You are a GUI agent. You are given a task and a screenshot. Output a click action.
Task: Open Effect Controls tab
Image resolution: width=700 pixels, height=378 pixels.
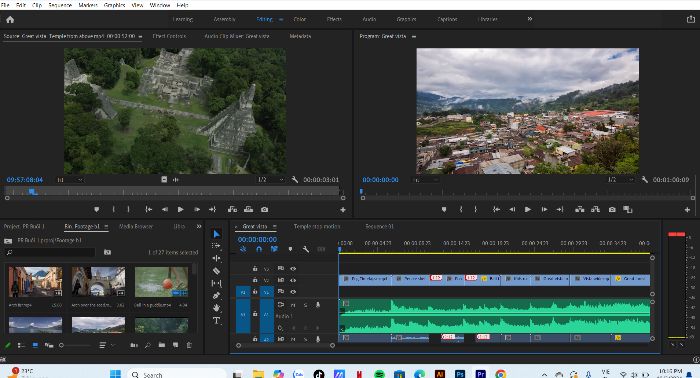[x=169, y=36]
